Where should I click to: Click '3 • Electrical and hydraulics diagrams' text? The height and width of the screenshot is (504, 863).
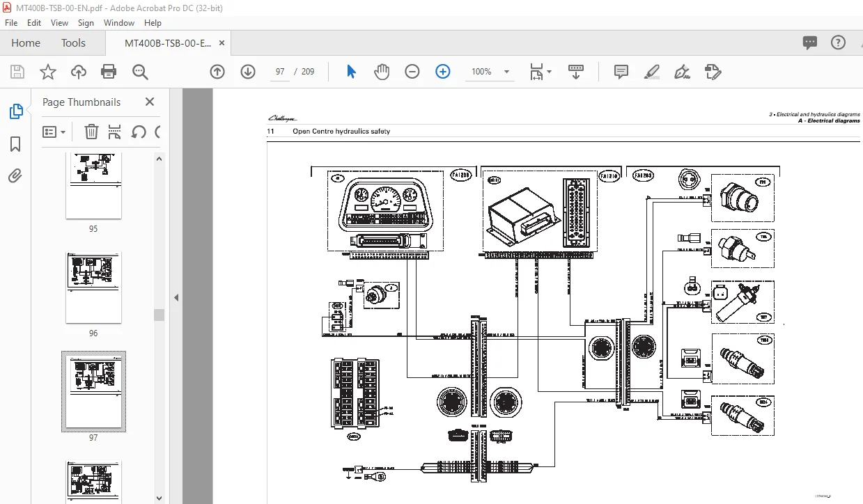tap(814, 114)
